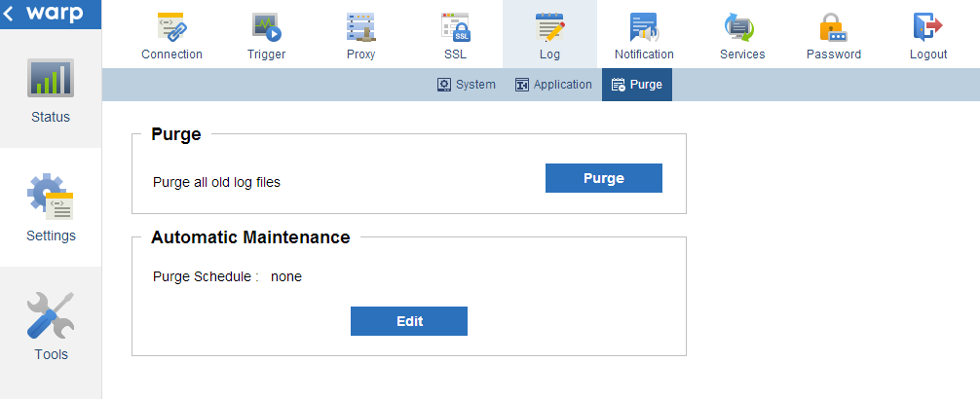Click the Tools sidebar label
The image size is (980, 399).
[52, 354]
